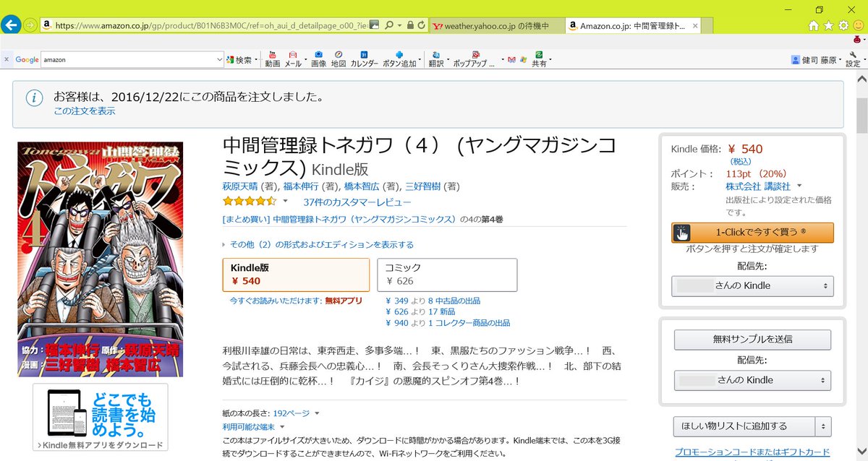Click the security lock icon in address bar
The image size is (868, 461).
tap(410, 25)
